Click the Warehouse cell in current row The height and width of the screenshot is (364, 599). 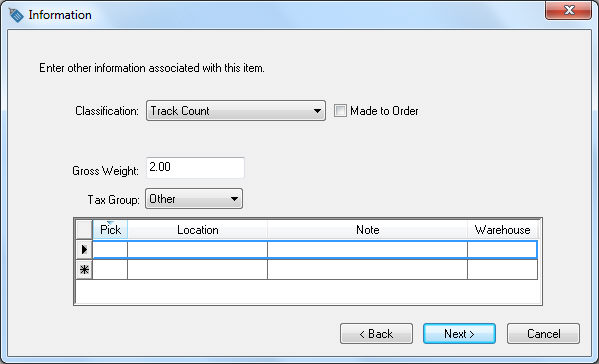[x=502, y=250]
